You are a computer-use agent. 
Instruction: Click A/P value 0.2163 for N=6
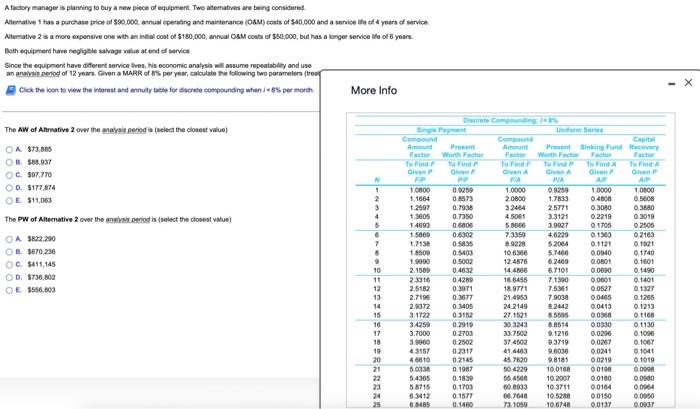click(644, 235)
